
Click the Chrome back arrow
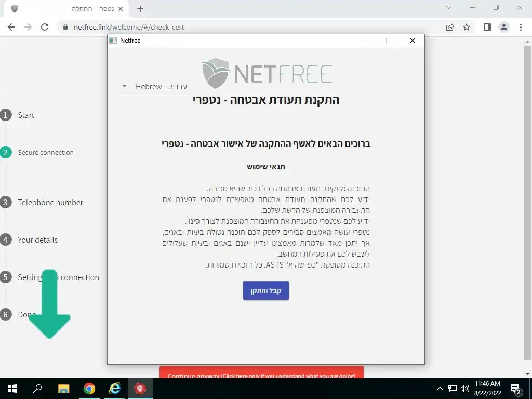pyautogui.click(x=11, y=27)
